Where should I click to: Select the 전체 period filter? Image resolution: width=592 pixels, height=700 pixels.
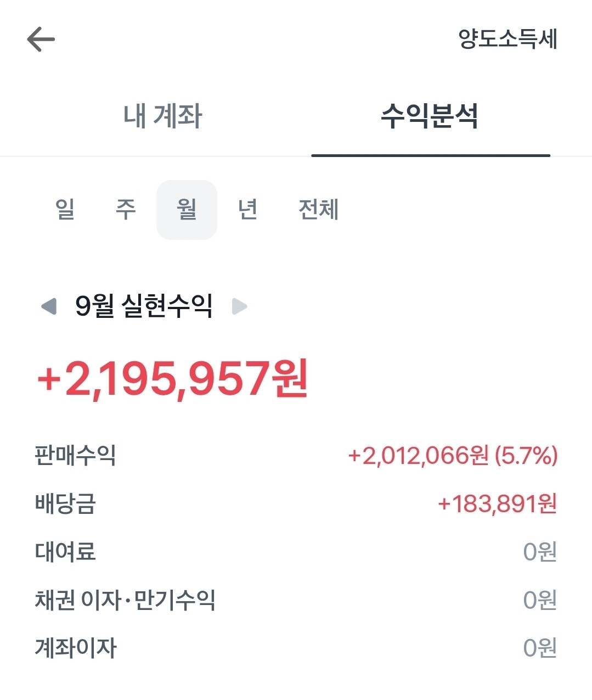[318, 209]
